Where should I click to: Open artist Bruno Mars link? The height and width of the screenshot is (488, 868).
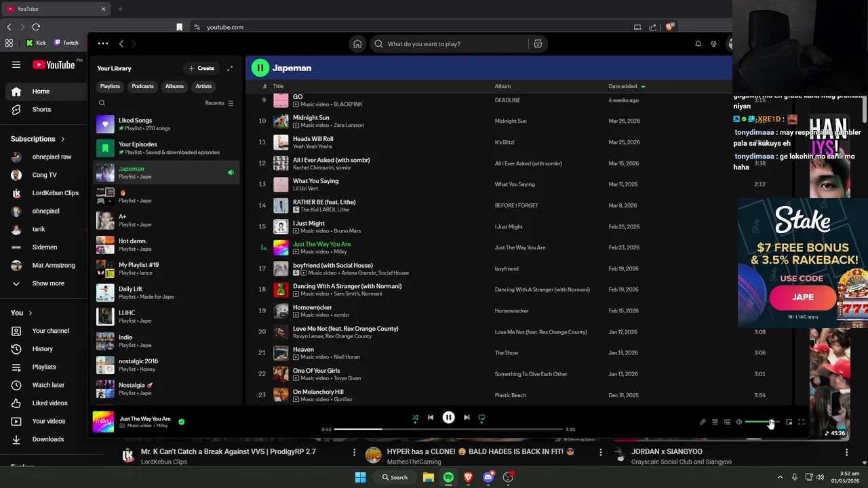click(x=347, y=230)
